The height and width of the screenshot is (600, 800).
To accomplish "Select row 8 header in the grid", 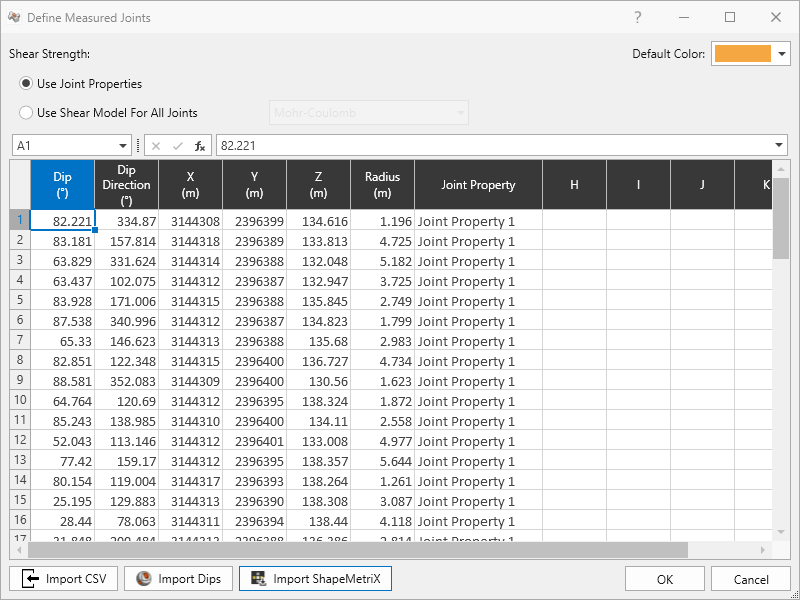I will pos(20,360).
